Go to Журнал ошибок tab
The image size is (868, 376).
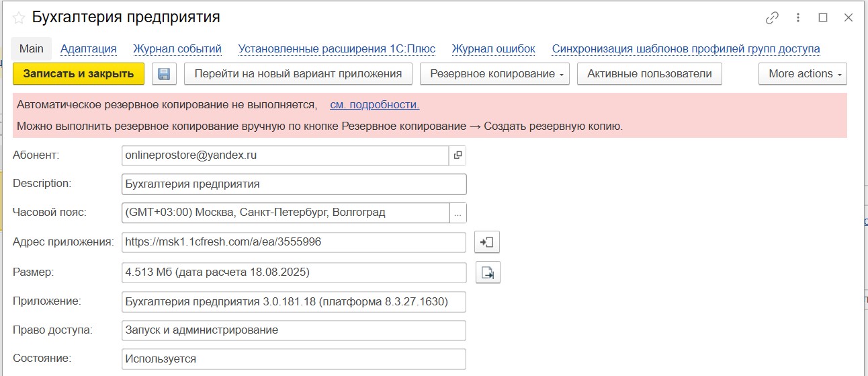493,49
